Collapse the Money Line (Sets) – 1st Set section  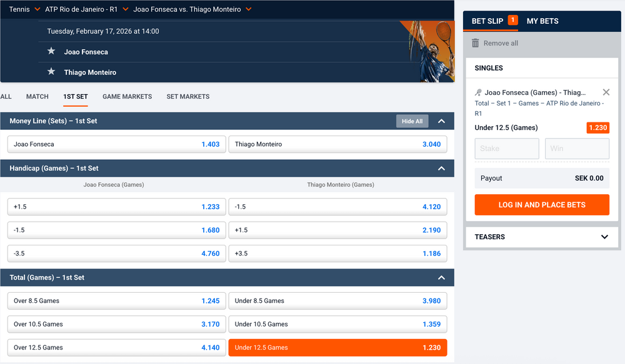(x=441, y=121)
